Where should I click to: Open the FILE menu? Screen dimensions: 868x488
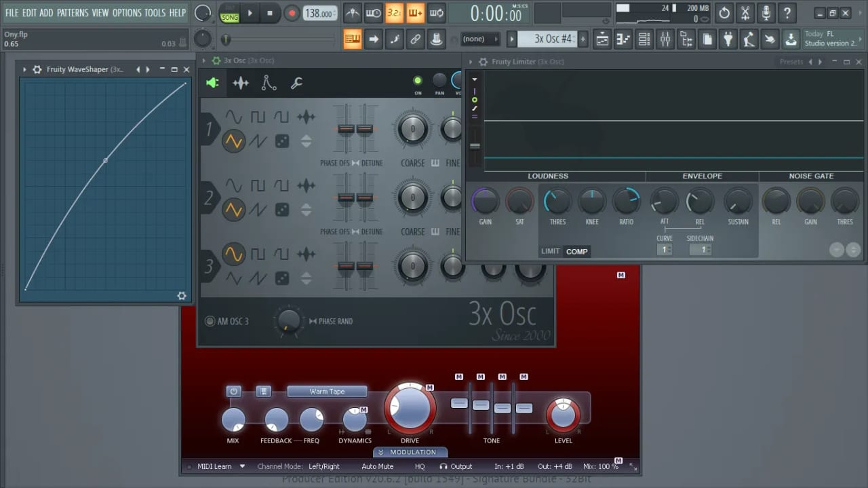click(12, 12)
